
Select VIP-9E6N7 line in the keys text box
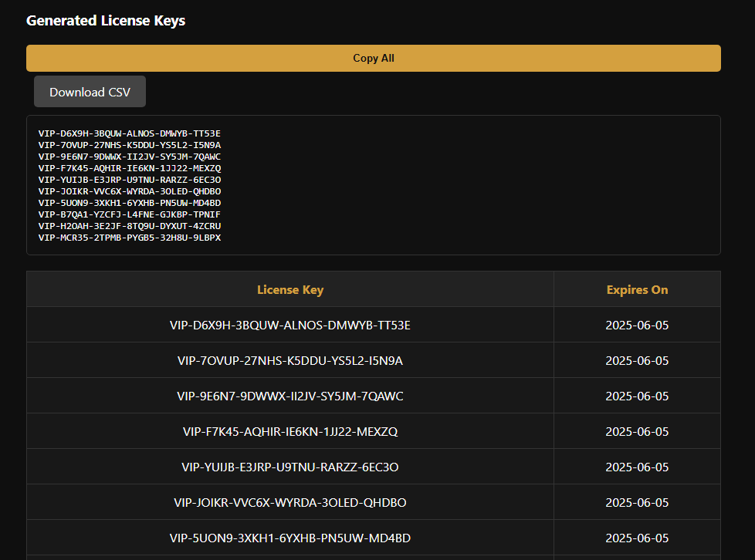click(130, 157)
